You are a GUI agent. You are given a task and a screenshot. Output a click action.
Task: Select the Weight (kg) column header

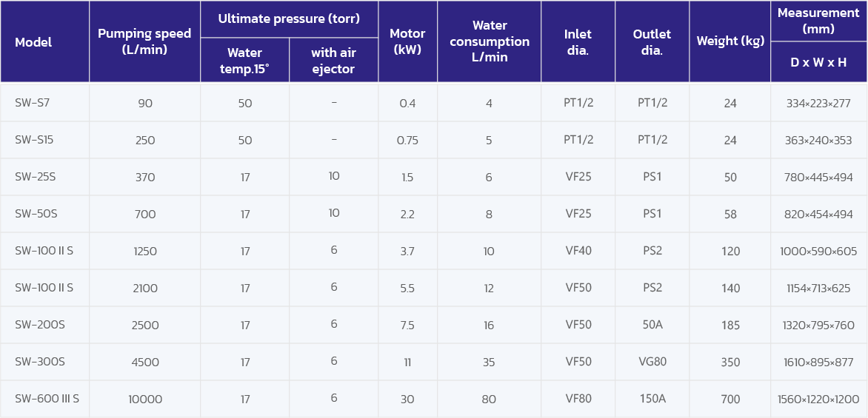point(730,41)
